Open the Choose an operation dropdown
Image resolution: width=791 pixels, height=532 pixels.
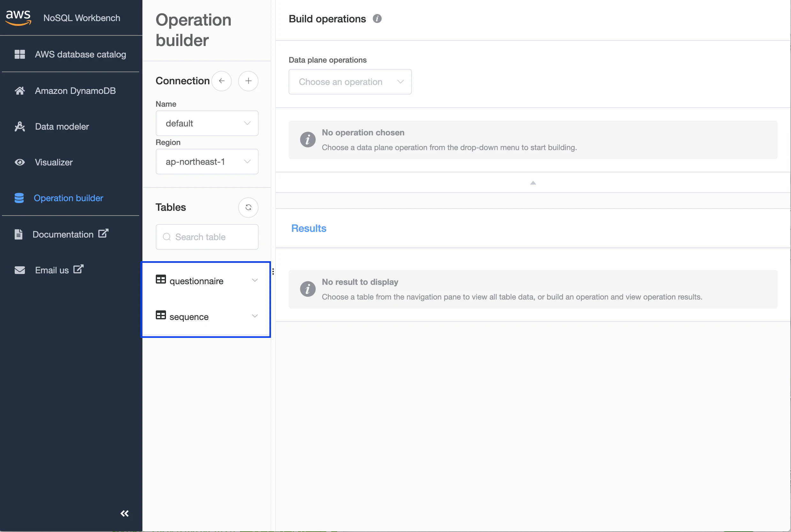350,82
